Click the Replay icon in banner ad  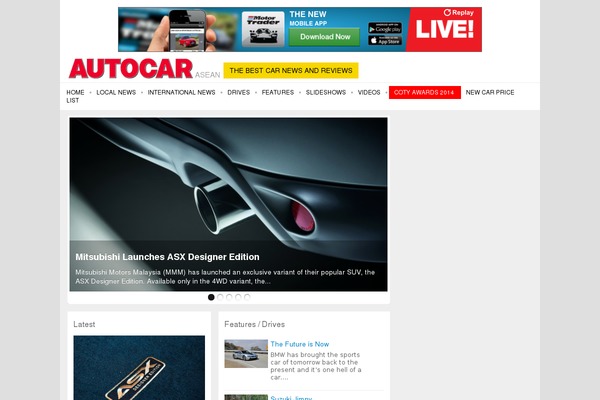[x=447, y=12]
